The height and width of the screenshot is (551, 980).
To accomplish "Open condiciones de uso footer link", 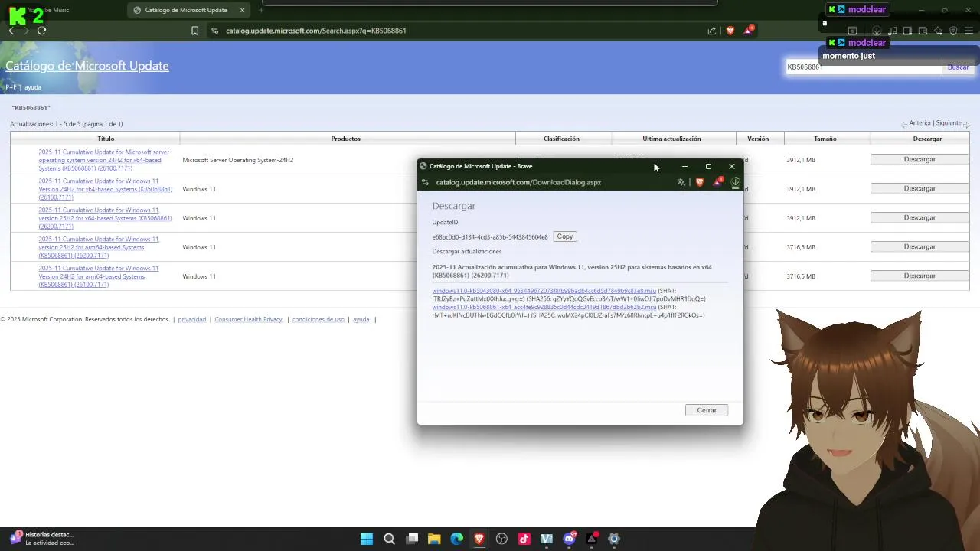I will click(x=318, y=319).
